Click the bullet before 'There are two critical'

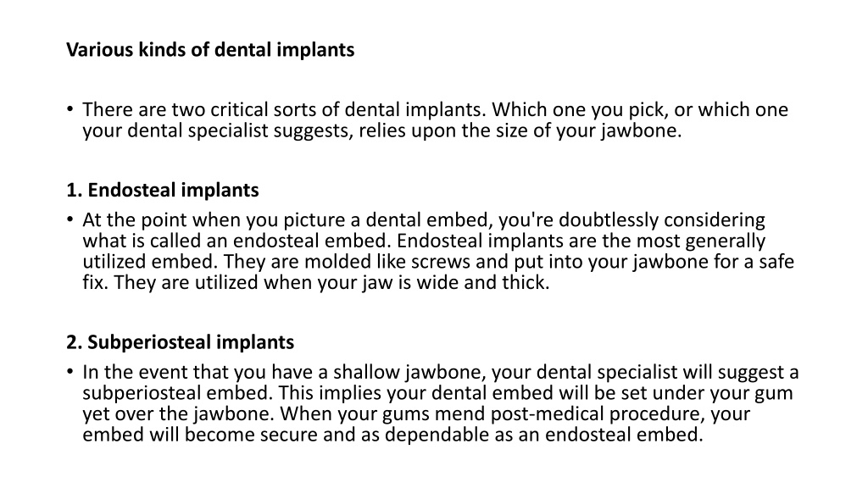click(70, 108)
